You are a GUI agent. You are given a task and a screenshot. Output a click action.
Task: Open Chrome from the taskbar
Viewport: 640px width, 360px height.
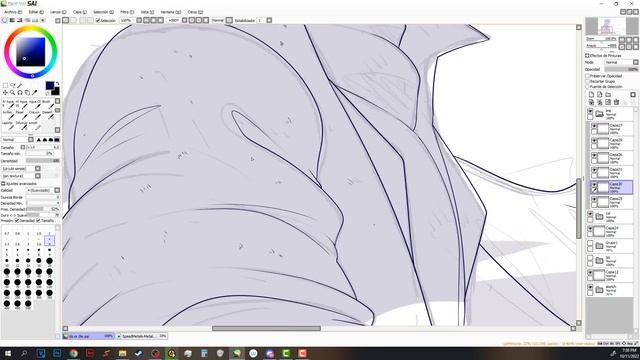point(73,353)
